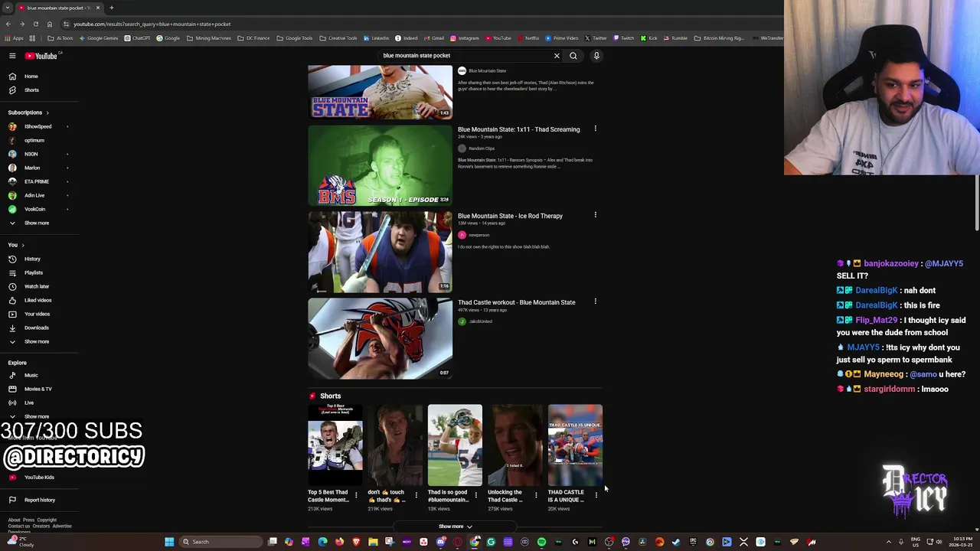Open options for 'Thad is so good' short

point(475,495)
